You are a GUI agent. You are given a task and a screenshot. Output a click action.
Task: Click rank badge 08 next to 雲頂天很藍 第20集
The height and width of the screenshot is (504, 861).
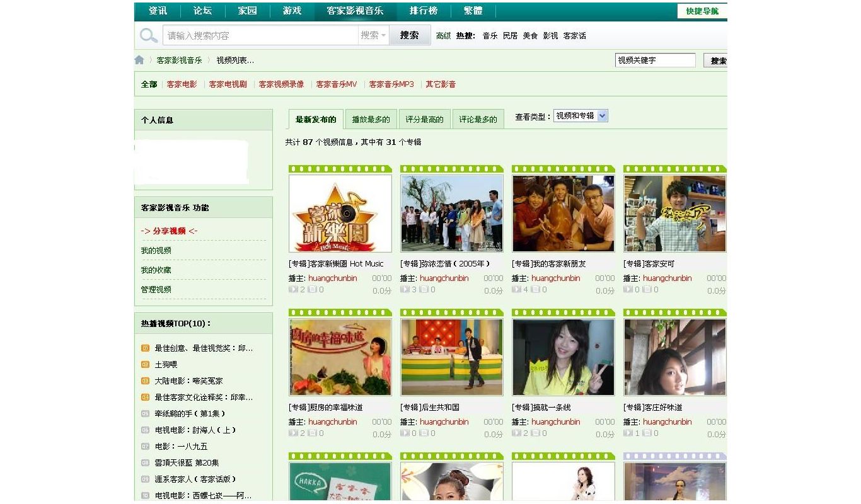click(x=145, y=462)
